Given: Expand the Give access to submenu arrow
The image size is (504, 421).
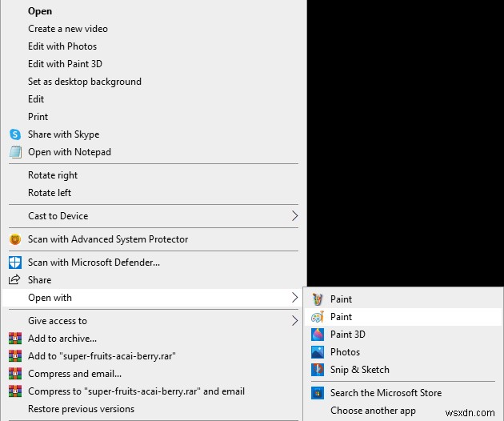Looking at the screenshot, I should (x=294, y=321).
